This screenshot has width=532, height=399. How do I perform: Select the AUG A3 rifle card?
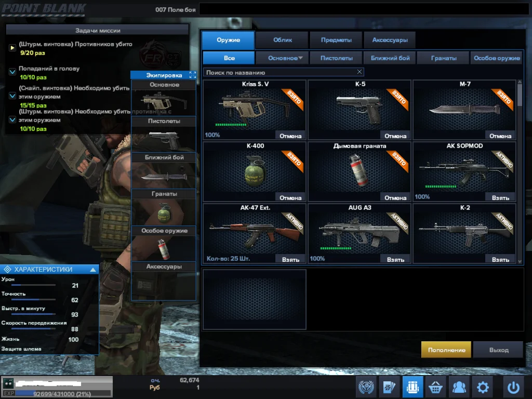(360, 233)
